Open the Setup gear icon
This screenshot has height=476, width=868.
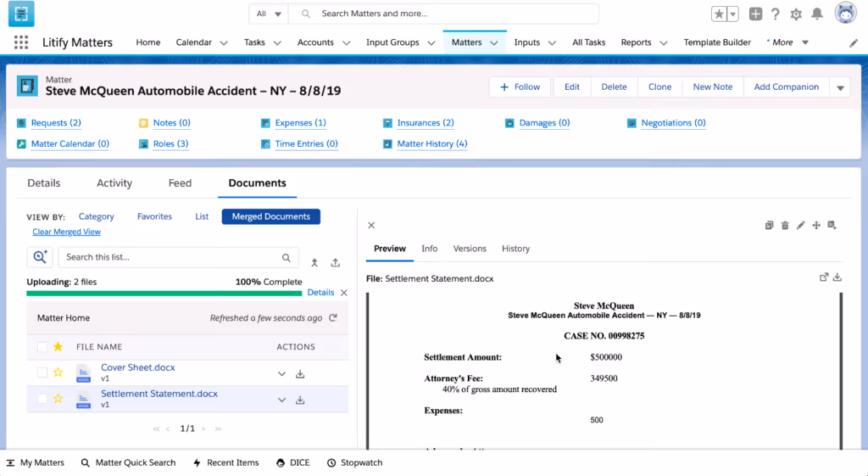click(x=796, y=14)
